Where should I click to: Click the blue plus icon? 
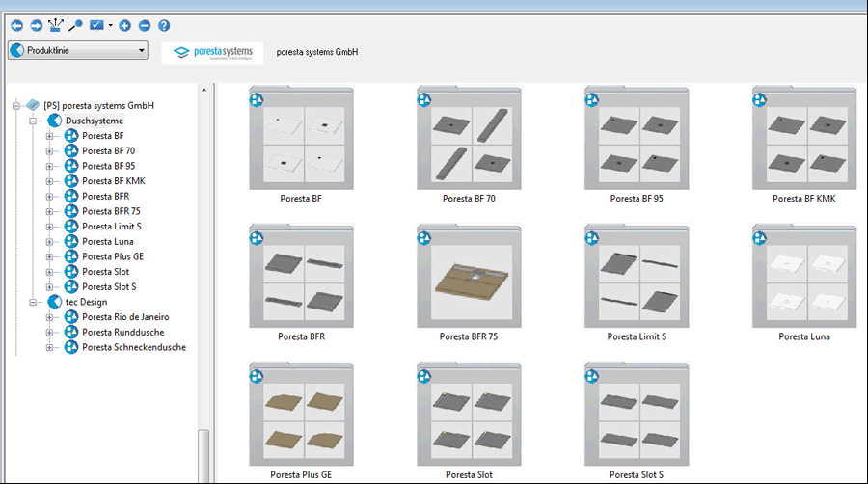pos(125,25)
